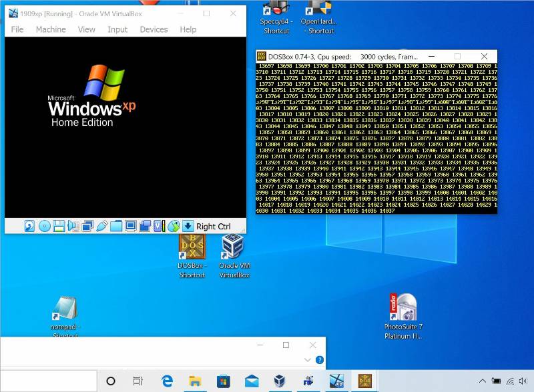Click inside the Windows XP guest screen
The width and height of the screenshot is (534, 392).
125,127
